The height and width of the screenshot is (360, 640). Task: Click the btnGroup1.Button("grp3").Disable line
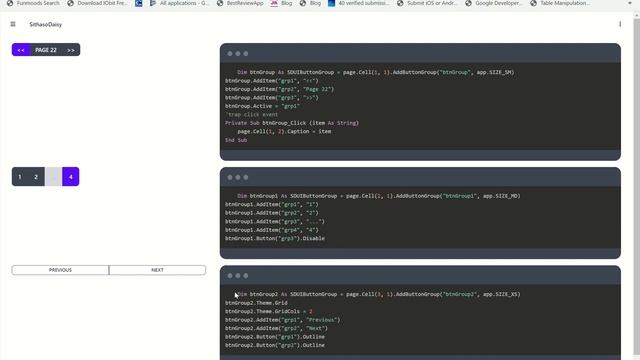(275, 238)
